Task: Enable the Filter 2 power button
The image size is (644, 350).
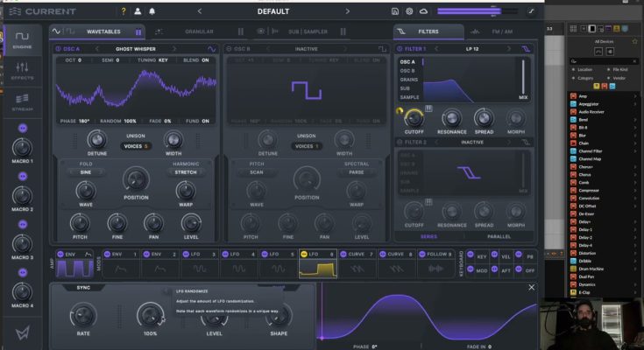Action: [x=401, y=142]
